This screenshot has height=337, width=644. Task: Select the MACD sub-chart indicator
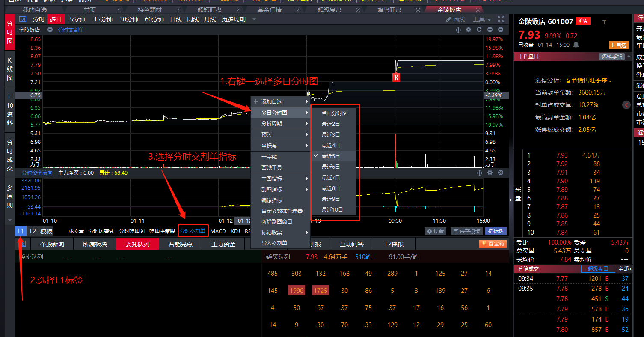[x=218, y=231]
